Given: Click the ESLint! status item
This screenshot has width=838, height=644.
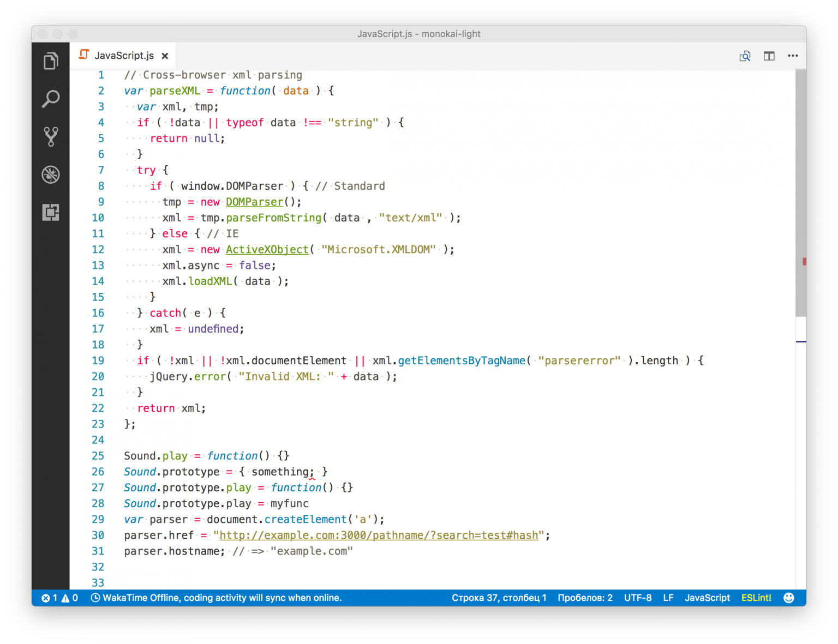Looking at the screenshot, I should pos(756,598).
